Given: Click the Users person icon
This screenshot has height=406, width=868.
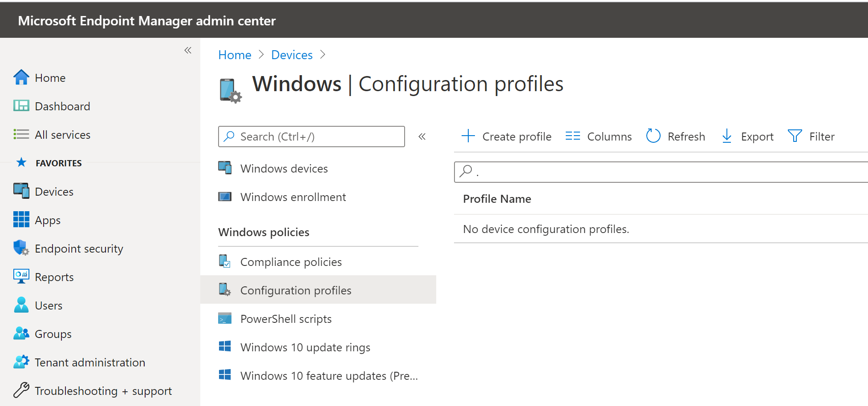Looking at the screenshot, I should [x=21, y=305].
